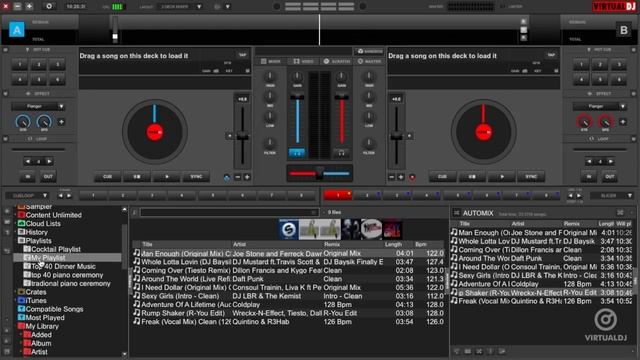
Task: Click the red record dot near right pitch slider
Action: 412,177
